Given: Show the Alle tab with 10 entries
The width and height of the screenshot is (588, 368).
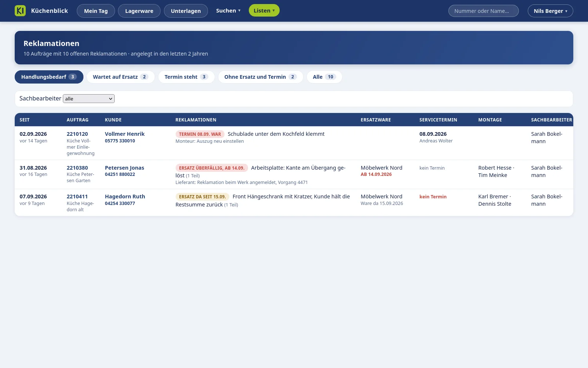Looking at the screenshot, I should [325, 77].
